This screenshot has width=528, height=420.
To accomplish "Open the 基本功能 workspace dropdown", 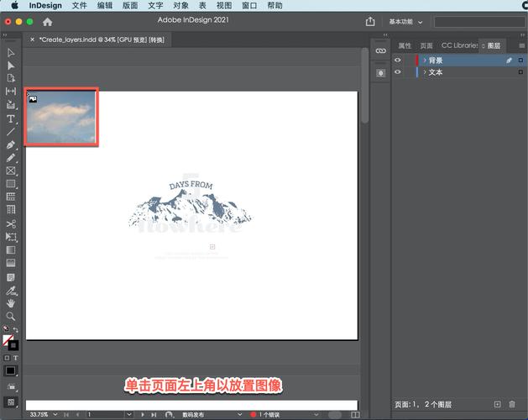I will pyautogui.click(x=405, y=22).
